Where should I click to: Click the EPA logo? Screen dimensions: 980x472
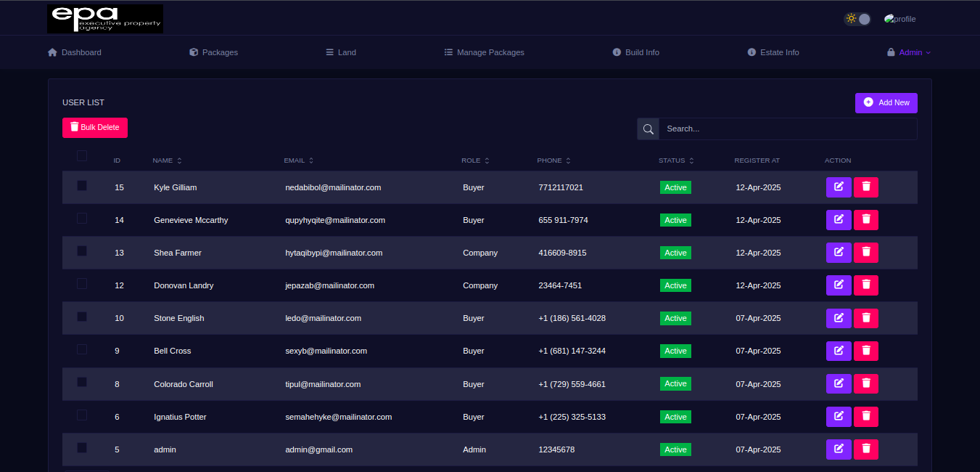(x=105, y=19)
